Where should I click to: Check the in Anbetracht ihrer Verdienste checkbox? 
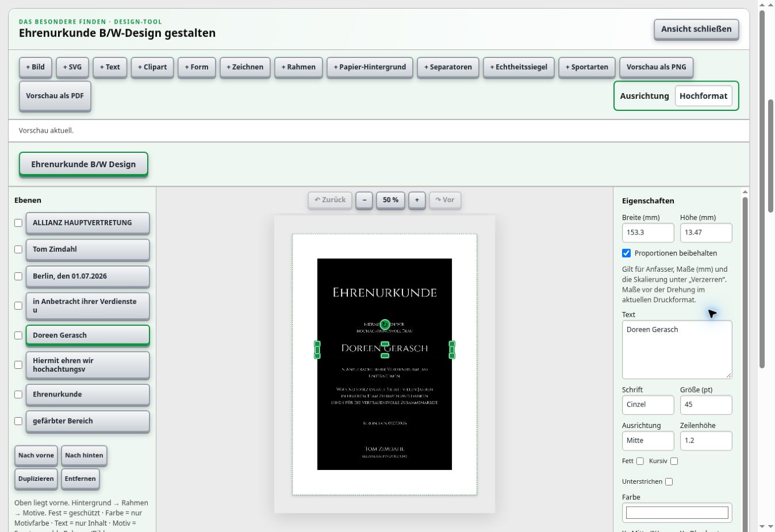(x=18, y=306)
